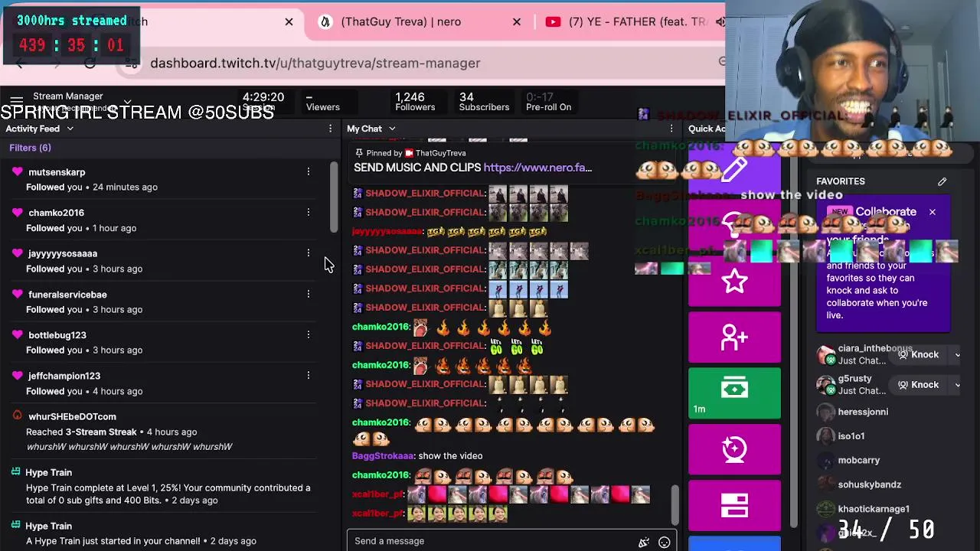Click BaggStrokaaa username in chat

point(382,456)
